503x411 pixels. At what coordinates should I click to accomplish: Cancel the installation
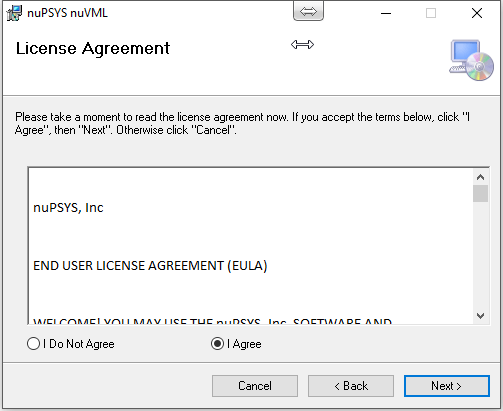(x=255, y=386)
